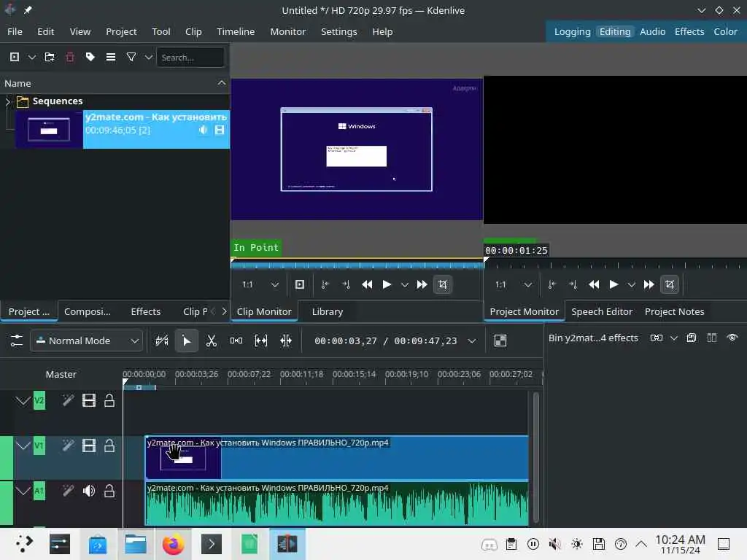The width and height of the screenshot is (747, 560).
Task: Toggle V2 track target label
Action: click(39, 400)
